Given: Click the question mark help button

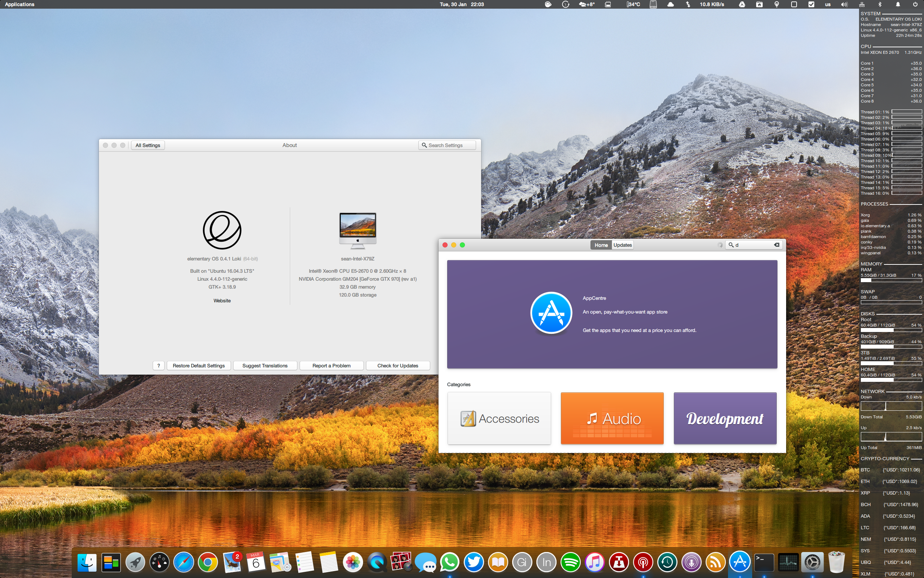Looking at the screenshot, I should tap(158, 366).
